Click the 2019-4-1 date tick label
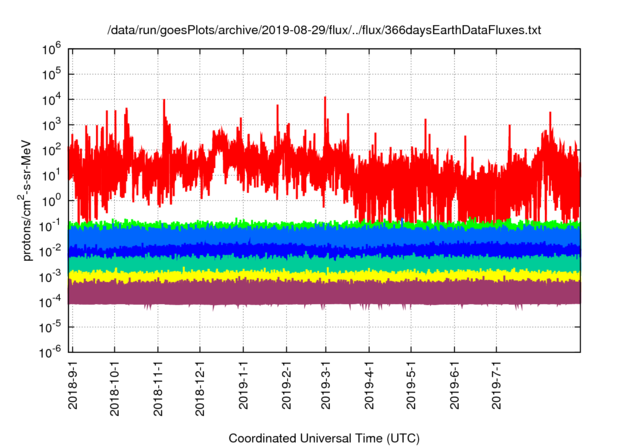This screenshot has width=640, height=448. [369, 385]
